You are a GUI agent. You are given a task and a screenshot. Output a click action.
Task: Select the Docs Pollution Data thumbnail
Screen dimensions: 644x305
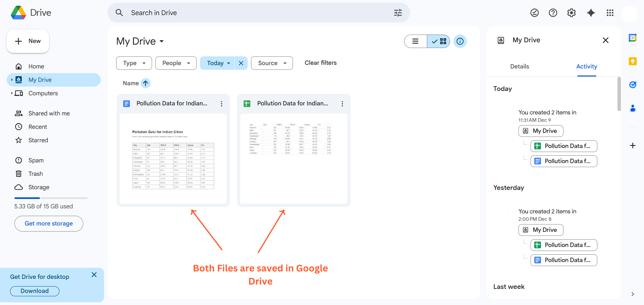[173, 158]
